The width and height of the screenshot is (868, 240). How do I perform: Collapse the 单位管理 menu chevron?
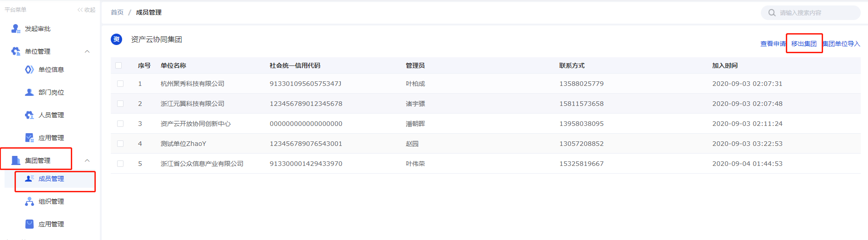point(87,51)
